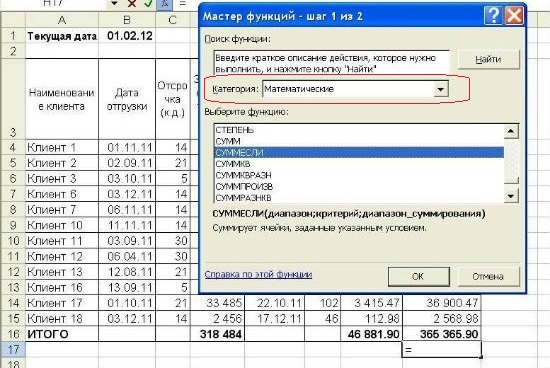Click the insert function fx icon
The height and width of the screenshot is (368, 550).
(x=165, y=4)
